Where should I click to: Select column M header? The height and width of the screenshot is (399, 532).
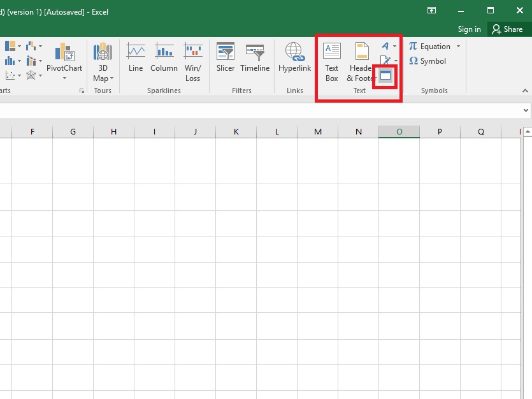pos(317,132)
